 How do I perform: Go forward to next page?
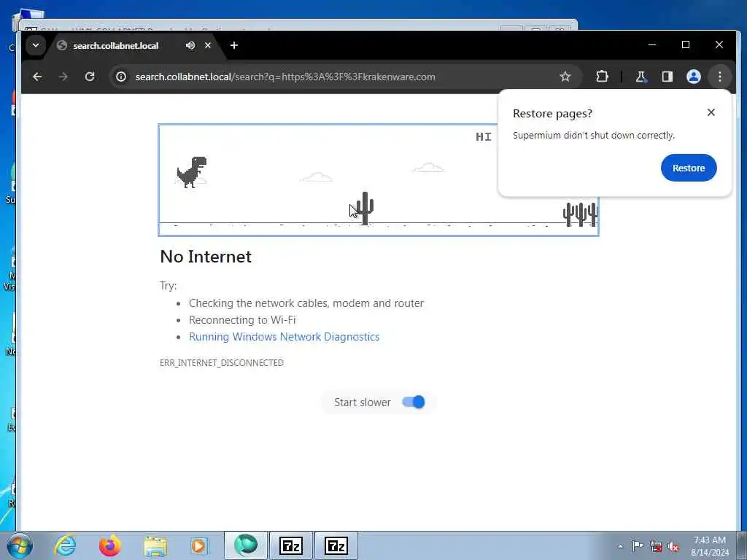pyautogui.click(x=63, y=77)
